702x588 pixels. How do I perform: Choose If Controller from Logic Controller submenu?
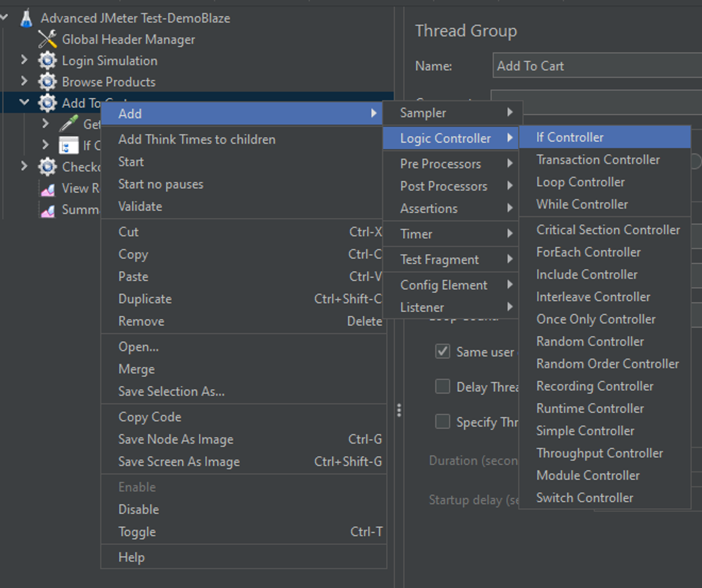click(x=605, y=137)
